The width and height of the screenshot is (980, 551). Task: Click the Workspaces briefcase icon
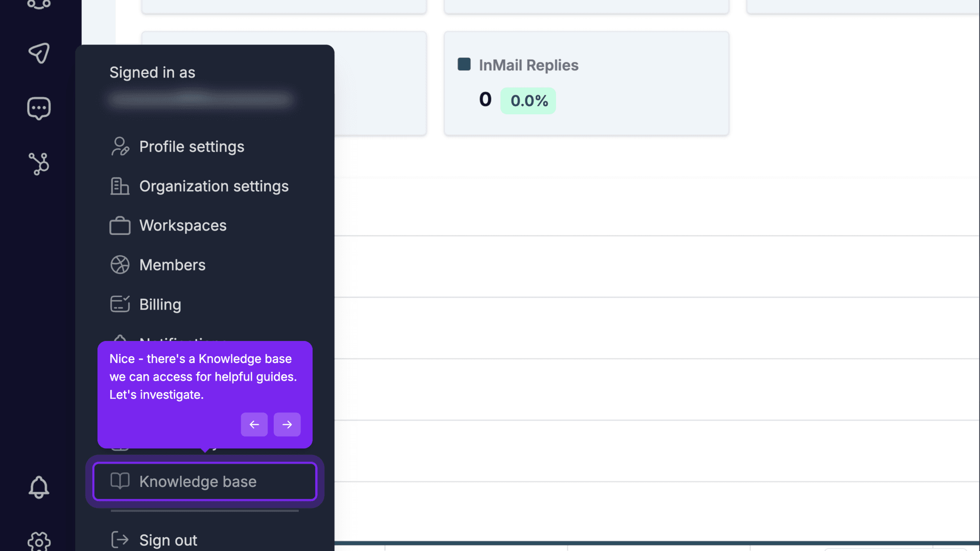pos(120,225)
